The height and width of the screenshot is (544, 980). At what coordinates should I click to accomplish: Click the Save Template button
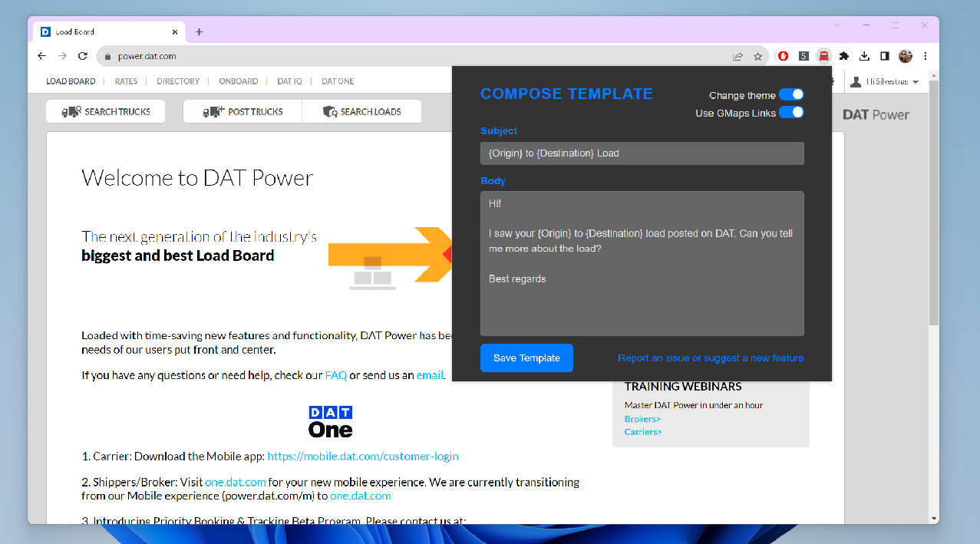point(526,358)
